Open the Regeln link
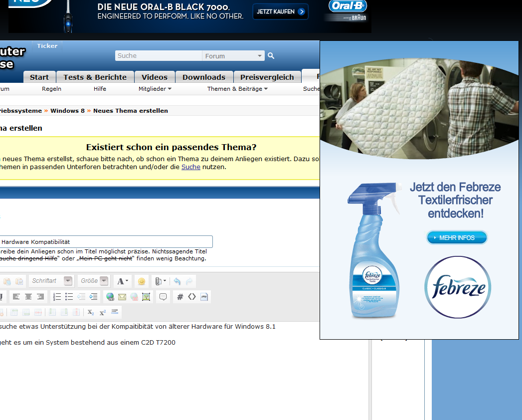Image resolution: width=522 pixels, height=420 pixels. (51, 89)
